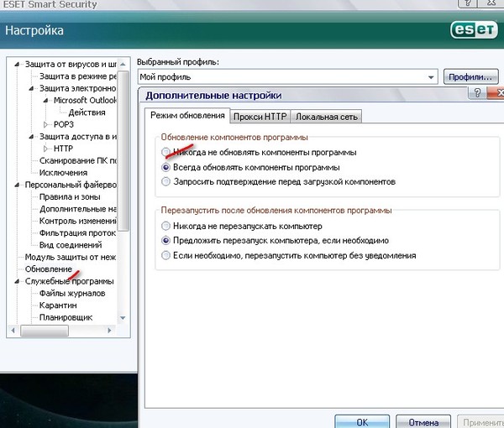
Task: Select Планировщик tree item
Action: click(x=66, y=317)
